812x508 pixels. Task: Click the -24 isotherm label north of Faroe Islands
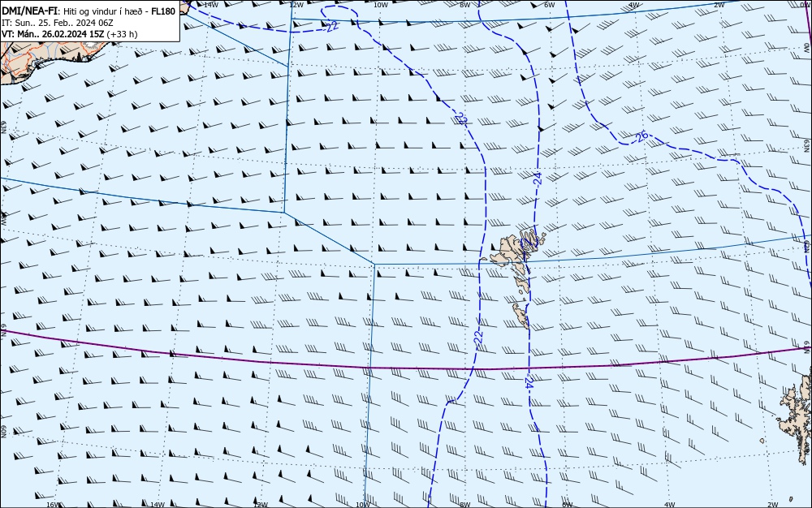click(537, 179)
